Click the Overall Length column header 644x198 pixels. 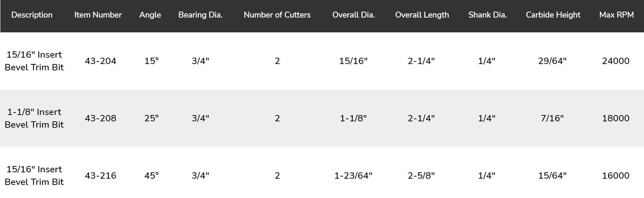pos(422,15)
